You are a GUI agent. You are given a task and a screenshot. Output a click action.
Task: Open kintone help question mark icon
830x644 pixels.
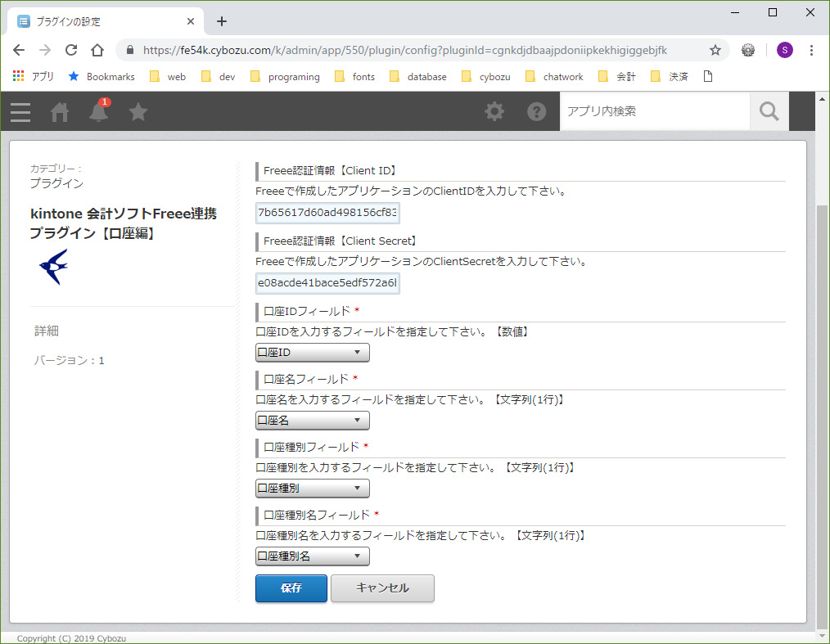(536, 111)
